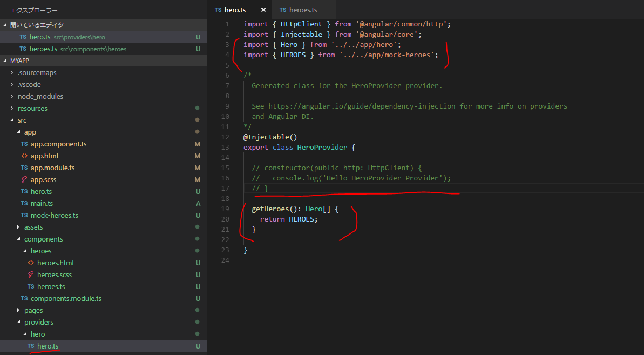Click the '../../app/mock-heroes' import path
Screen dimensions: 644x355
[387, 55]
